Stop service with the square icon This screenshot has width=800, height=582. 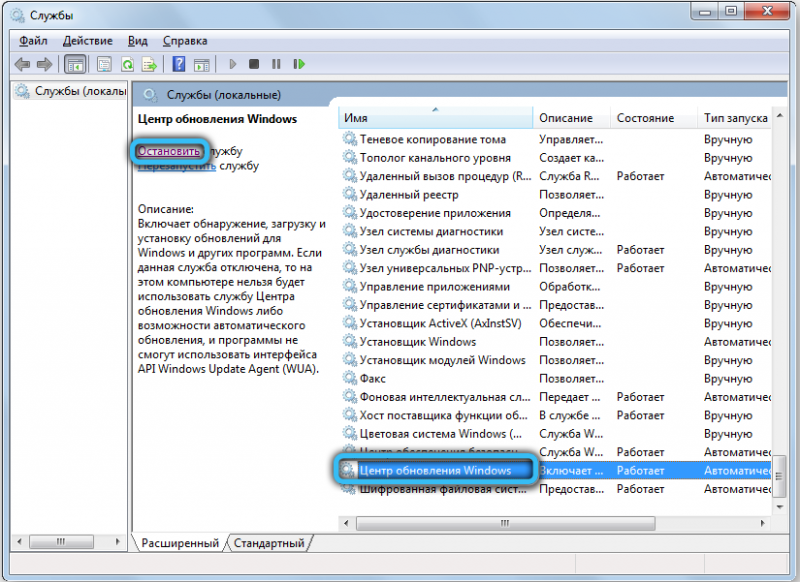(x=254, y=64)
